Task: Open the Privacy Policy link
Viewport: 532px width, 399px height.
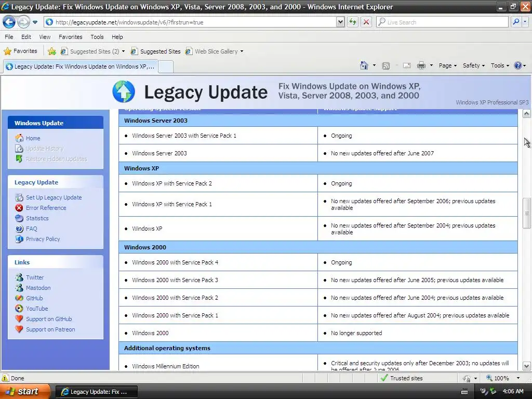Action: [43, 239]
